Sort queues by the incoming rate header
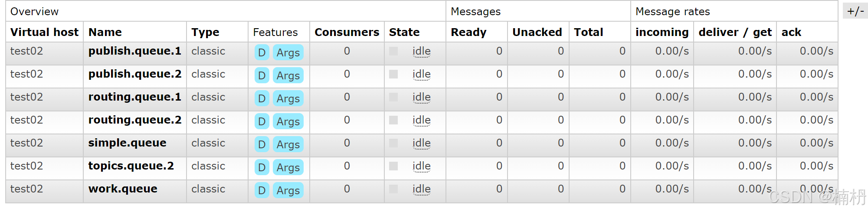Image resolution: width=868 pixels, height=212 pixels. point(662,32)
